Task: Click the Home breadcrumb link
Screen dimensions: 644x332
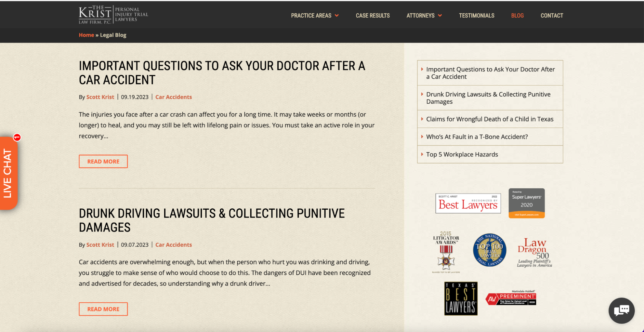Action: 86,35
